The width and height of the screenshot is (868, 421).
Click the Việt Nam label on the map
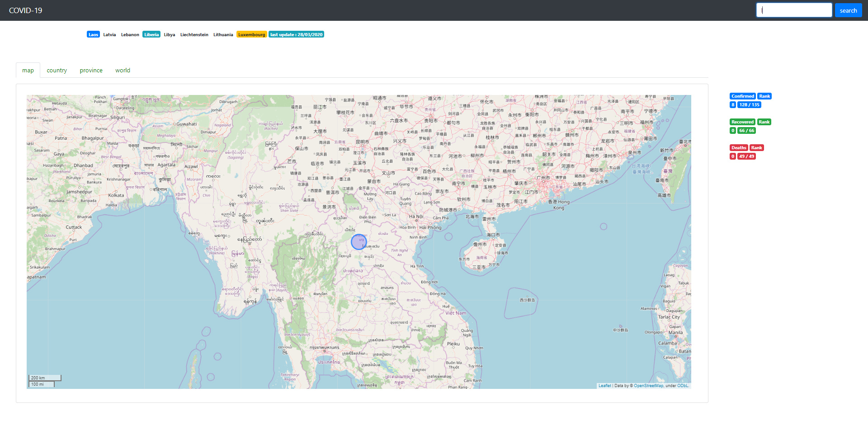456,313
